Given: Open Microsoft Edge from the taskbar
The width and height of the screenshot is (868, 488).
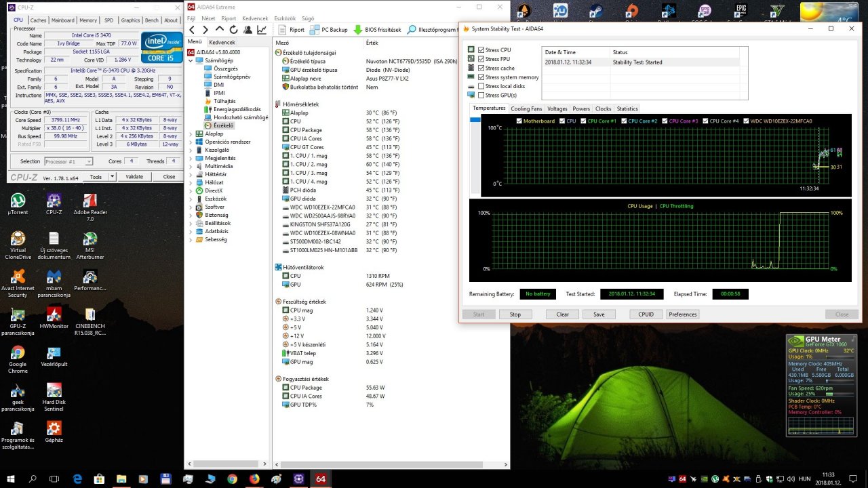Looking at the screenshot, I should (x=77, y=479).
